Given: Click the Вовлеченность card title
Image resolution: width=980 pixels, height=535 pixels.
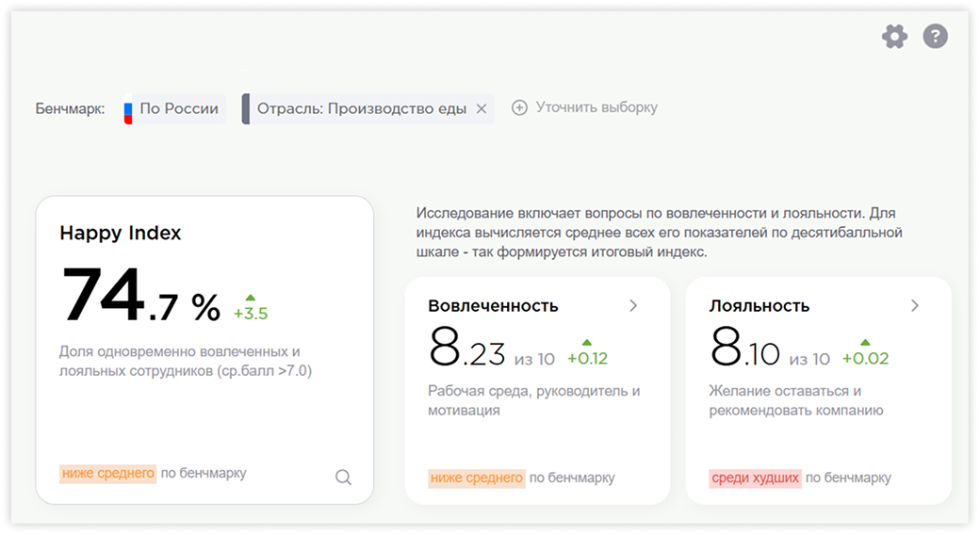Looking at the screenshot, I should click(x=493, y=306).
